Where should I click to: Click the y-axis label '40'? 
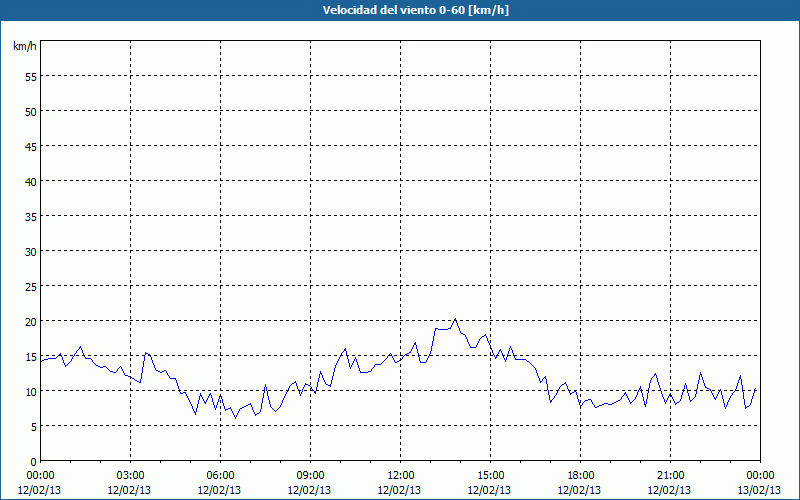click(31, 182)
